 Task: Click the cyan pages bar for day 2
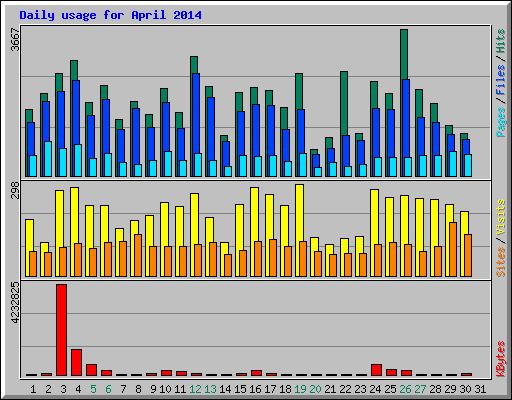(48, 159)
